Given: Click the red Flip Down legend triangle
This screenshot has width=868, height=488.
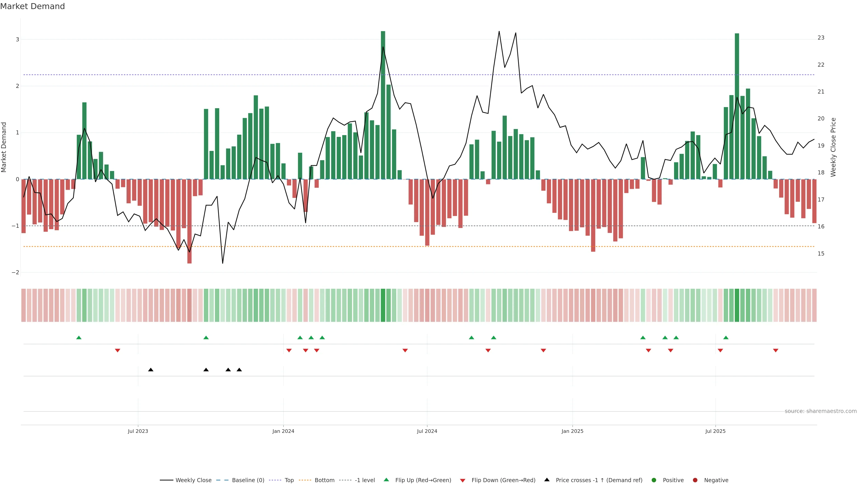Looking at the screenshot, I should point(463,480).
